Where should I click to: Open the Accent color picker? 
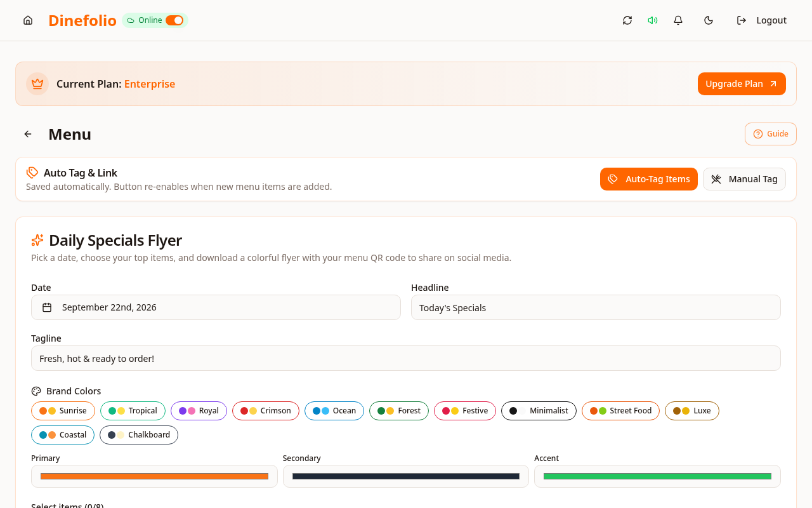[x=657, y=476]
